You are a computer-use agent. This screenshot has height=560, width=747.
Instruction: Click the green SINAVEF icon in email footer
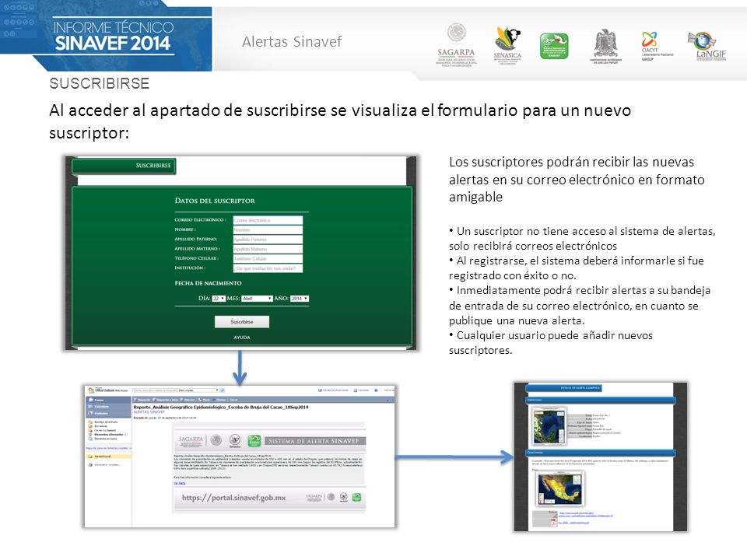(357, 498)
